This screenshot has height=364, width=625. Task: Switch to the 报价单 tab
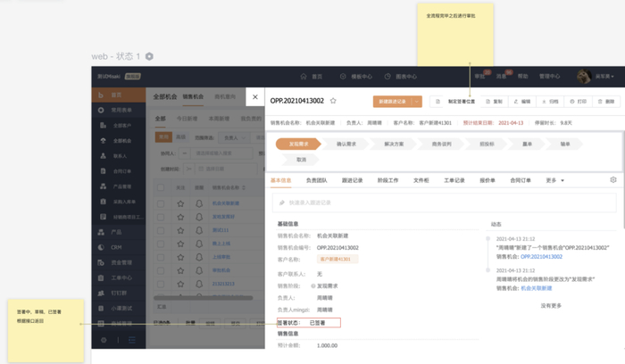coord(487,180)
